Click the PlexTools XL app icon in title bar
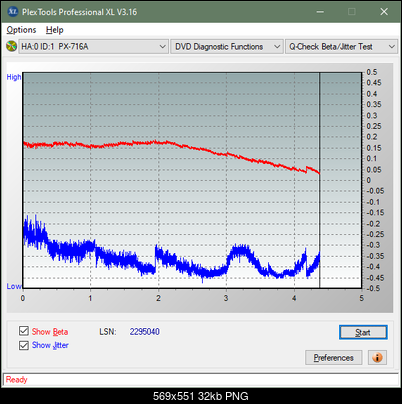Image resolution: width=402 pixels, height=404 pixels. tap(13, 12)
